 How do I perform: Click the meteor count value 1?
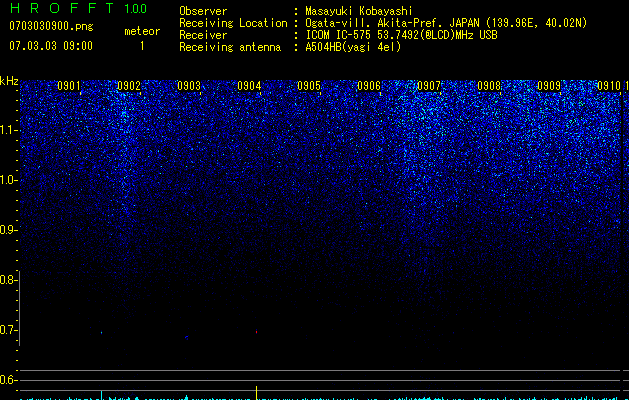coord(142,46)
